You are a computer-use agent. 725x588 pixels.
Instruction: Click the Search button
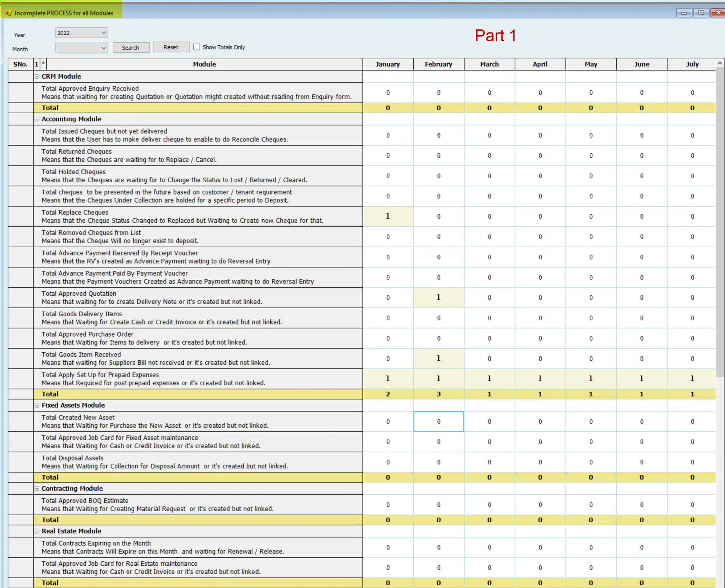click(x=131, y=47)
